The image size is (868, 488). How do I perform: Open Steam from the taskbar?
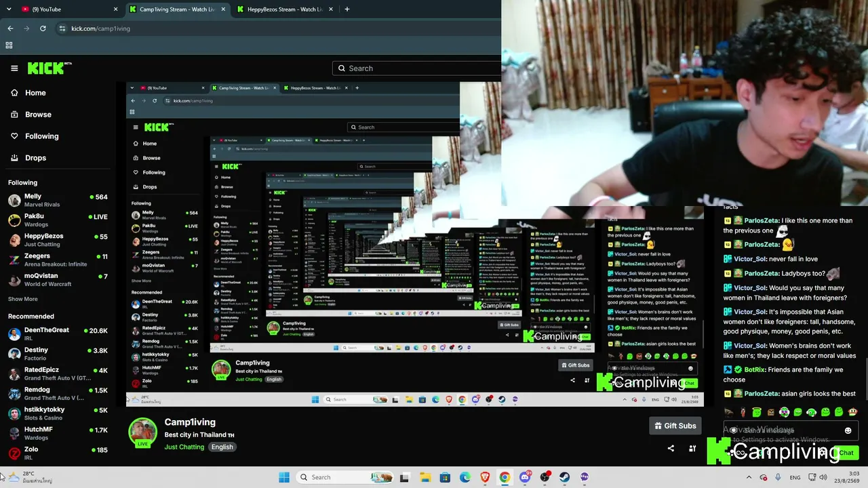tap(564, 477)
